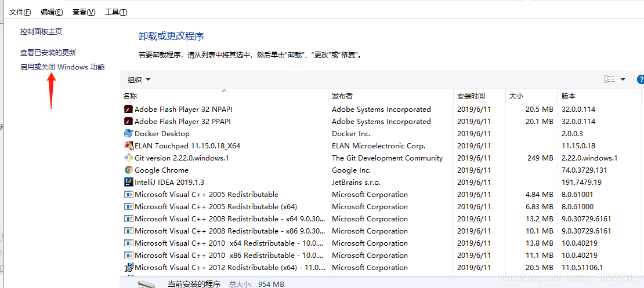Select the IntelliJ IDEA 2019.1.3 icon
The height and width of the screenshot is (288, 644).
[x=129, y=182]
